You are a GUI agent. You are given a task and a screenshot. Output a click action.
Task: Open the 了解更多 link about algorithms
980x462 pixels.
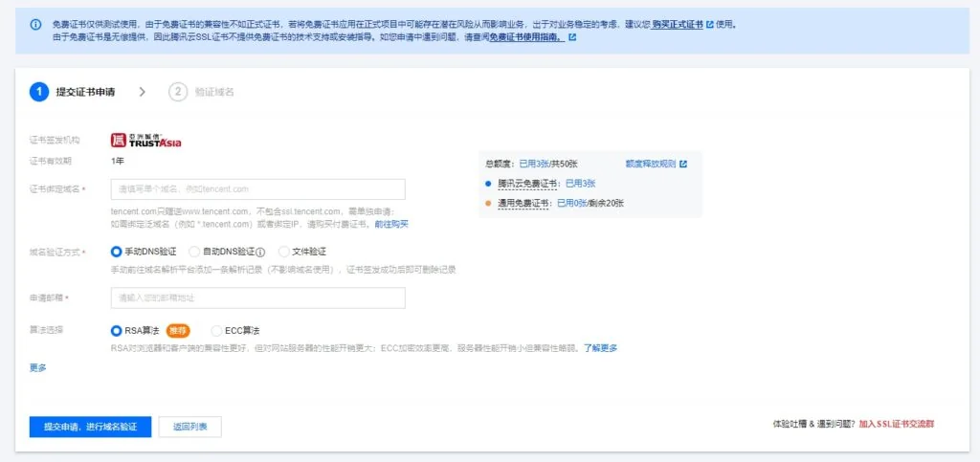[601, 348]
